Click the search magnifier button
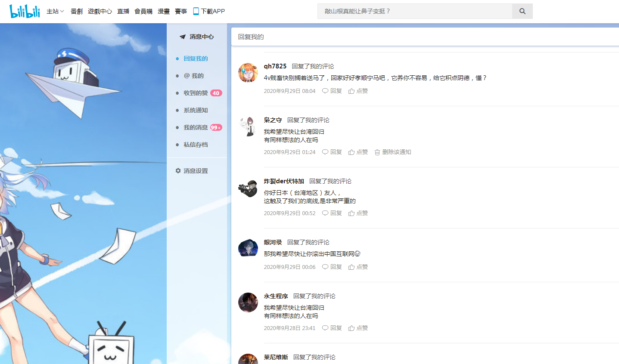The image size is (619, 364). pos(522,11)
